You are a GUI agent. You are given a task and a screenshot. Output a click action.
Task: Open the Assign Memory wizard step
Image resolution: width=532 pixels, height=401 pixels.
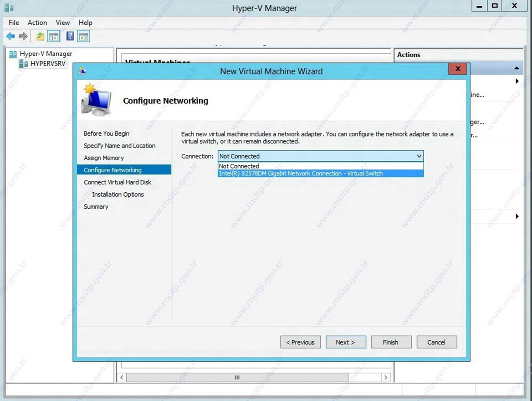[x=104, y=158]
